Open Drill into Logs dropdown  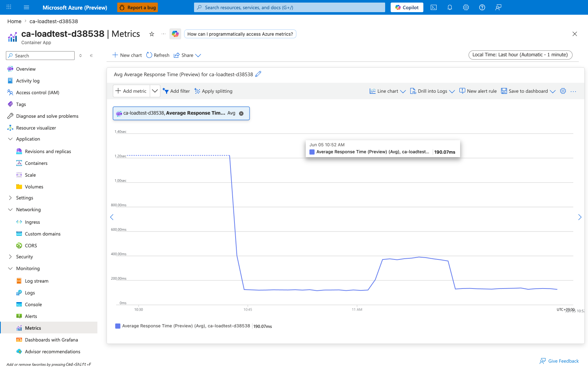[433, 91]
